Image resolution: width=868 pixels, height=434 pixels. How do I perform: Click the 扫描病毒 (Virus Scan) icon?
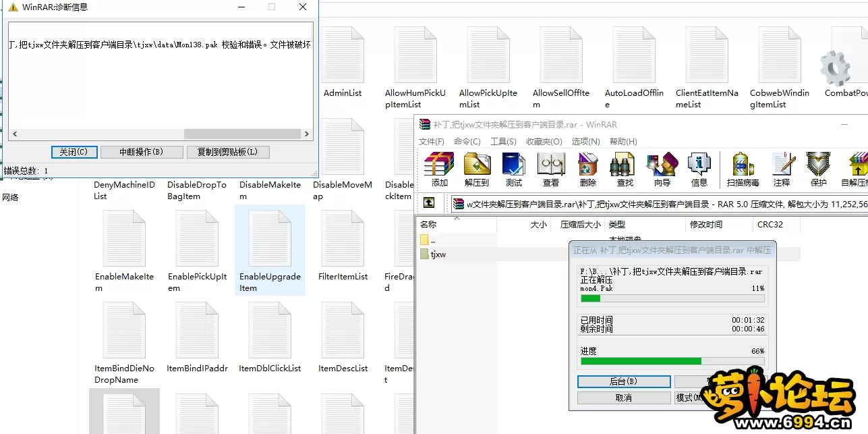743,169
